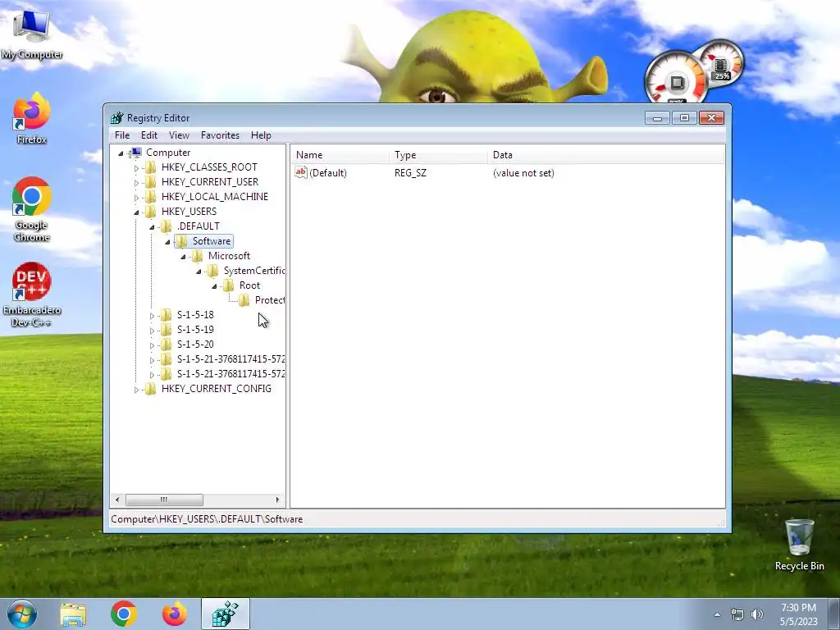
Task: Click the HKEY_CURRENT_CONFIG folder icon
Action: 151,388
